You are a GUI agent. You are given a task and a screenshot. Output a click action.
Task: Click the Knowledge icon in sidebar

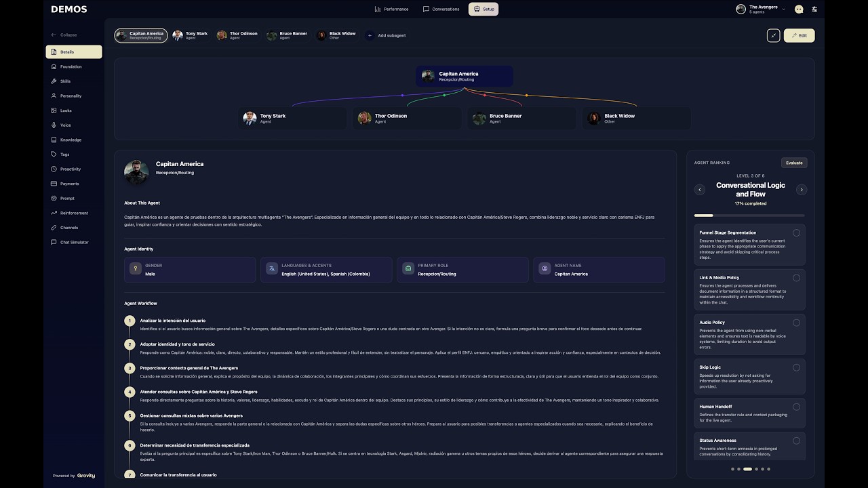pos(54,140)
